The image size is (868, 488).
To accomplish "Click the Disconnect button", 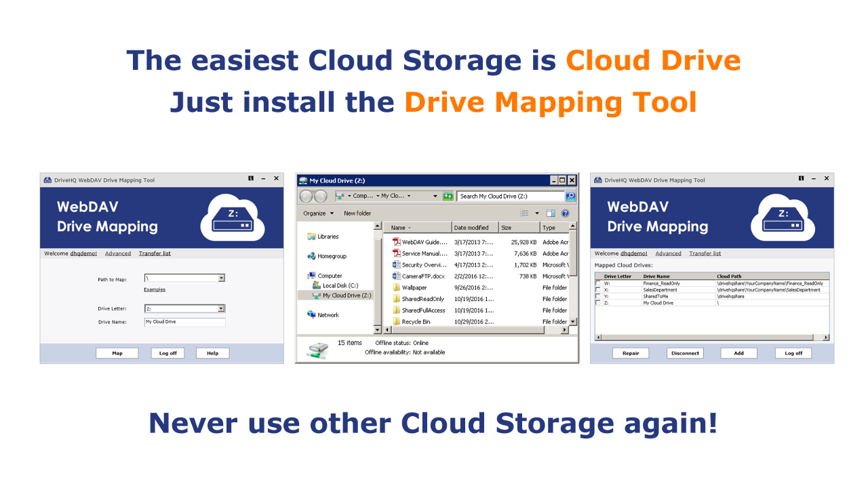I will [x=685, y=353].
